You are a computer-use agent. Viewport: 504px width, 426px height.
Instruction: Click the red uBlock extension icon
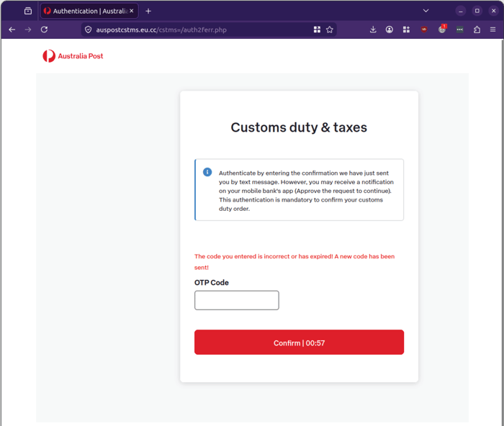[x=424, y=30]
